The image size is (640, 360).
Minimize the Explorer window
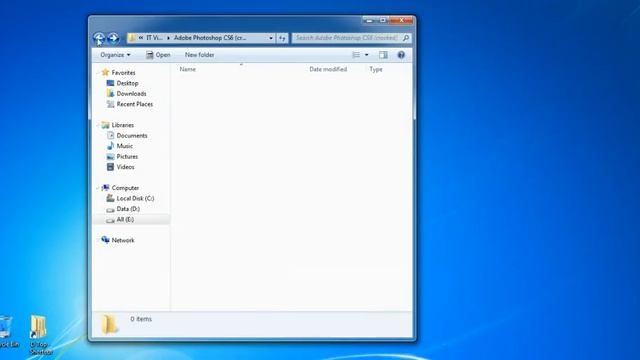[x=368, y=20]
